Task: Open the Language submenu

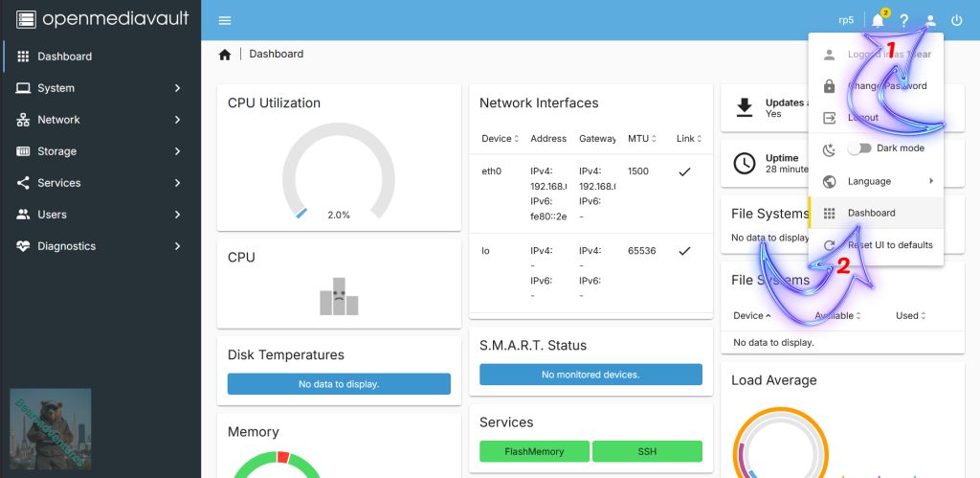Action: coord(876,181)
